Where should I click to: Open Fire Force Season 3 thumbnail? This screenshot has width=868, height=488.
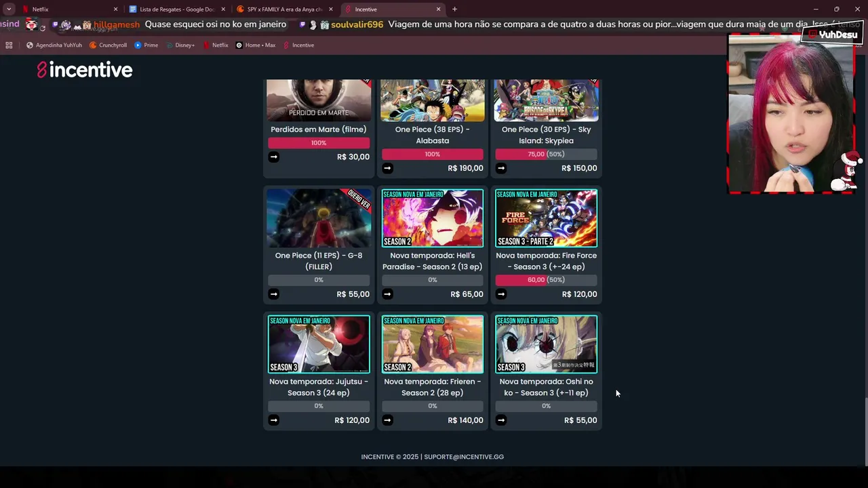point(547,218)
